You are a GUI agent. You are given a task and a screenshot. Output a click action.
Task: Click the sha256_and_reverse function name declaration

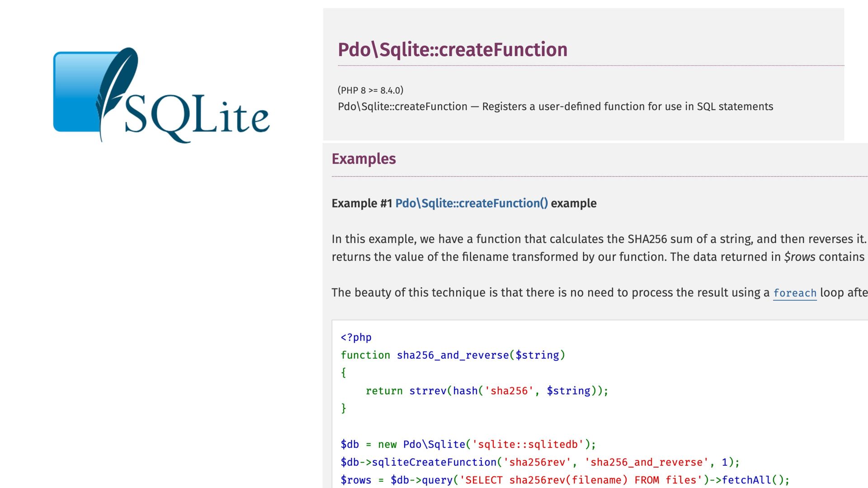pos(453,355)
